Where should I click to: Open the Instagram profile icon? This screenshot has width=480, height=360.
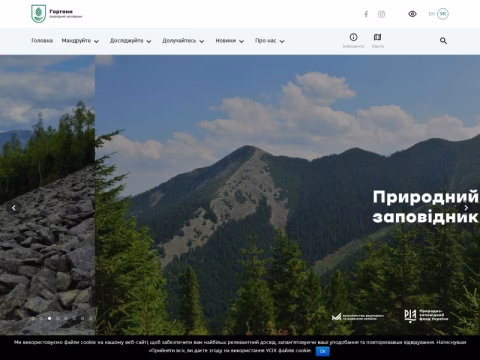(381, 14)
